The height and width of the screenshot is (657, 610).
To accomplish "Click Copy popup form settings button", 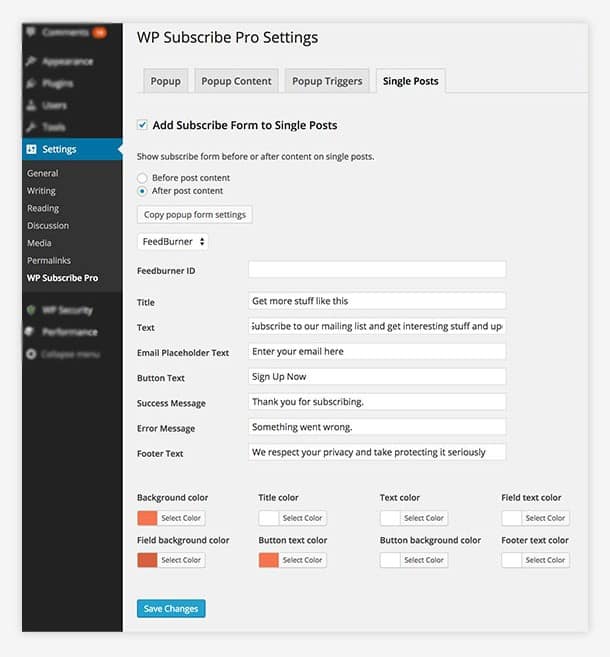I will pos(195,214).
